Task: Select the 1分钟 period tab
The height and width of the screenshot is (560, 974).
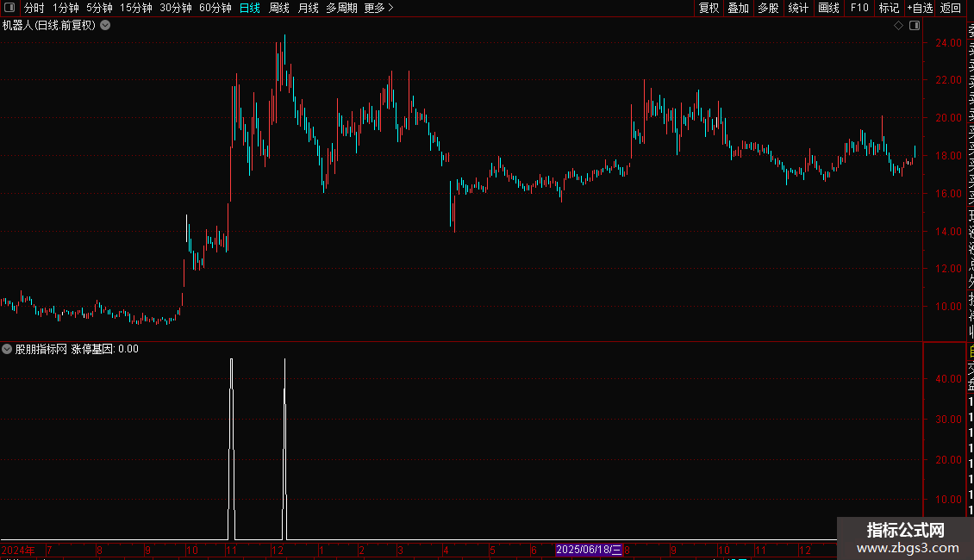Action: point(66,8)
